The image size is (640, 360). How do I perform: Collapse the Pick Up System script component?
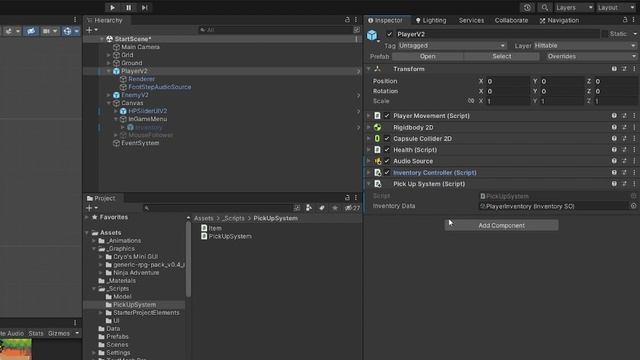[x=369, y=184]
